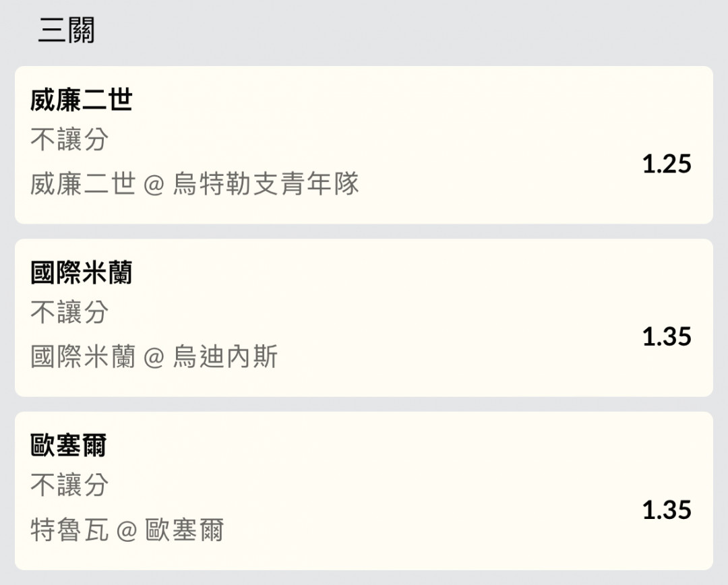Select the 歐塞爾 bet card
Image resolution: width=728 pixels, height=585 pixels.
(x=364, y=491)
